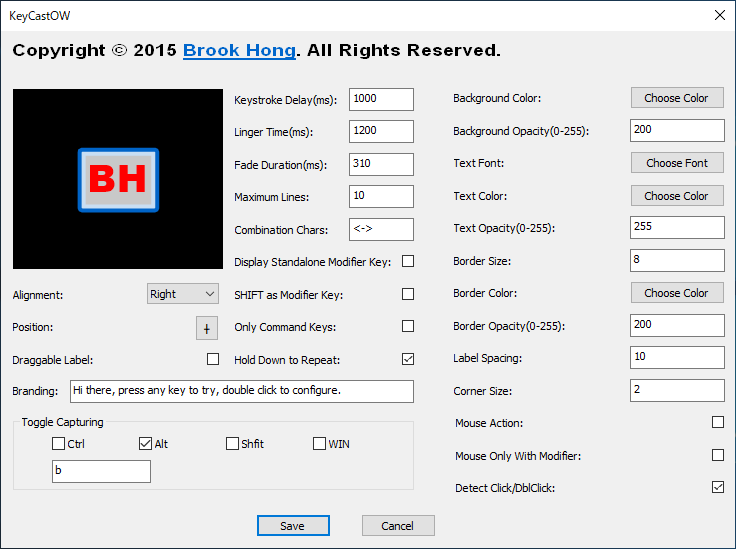Cancel the configuration dialog
This screenshot has height=549, width=736.
point(398,526)
